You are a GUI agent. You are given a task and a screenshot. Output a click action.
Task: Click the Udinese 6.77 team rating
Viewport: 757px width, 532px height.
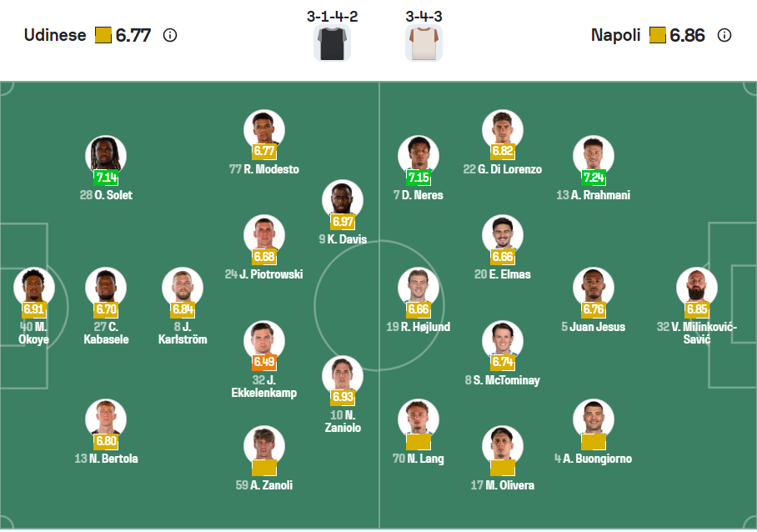133,35
